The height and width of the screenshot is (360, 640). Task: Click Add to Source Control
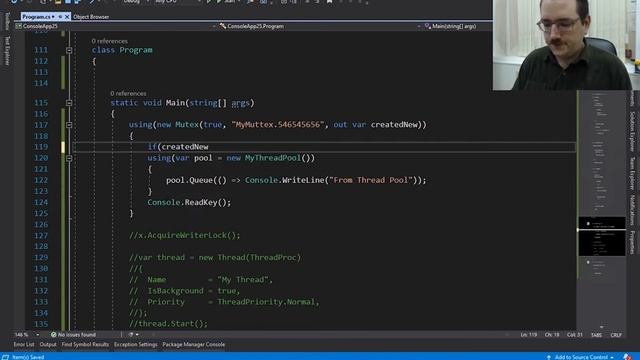tap(581, 357)
